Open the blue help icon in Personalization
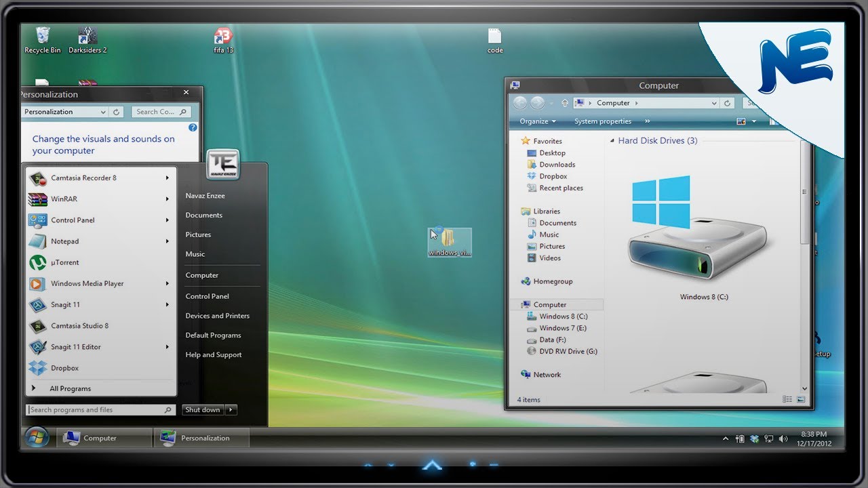This screenshot has width=868, height=488. pos(193,127)
